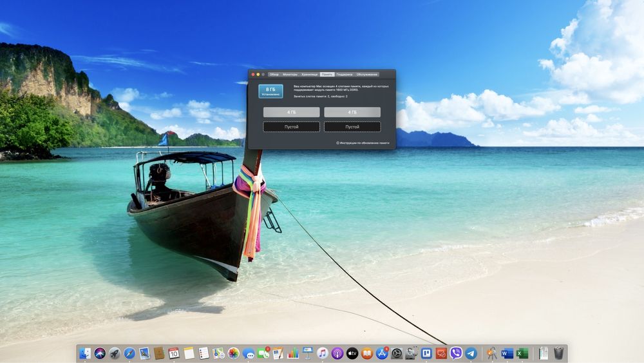Screen dimensions: 644x363
Task: Select the Память tab
Action: pos(327,74)
